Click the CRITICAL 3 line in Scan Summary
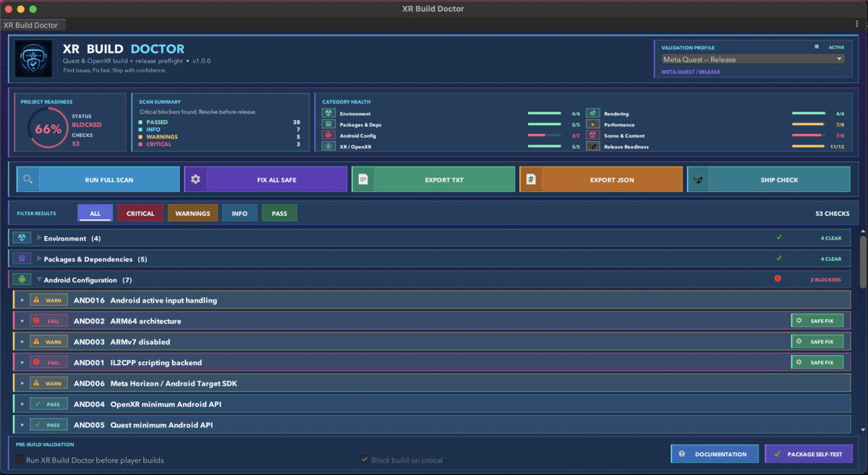Viewport: 868px width, 475px height. click(x=220, y=144)
